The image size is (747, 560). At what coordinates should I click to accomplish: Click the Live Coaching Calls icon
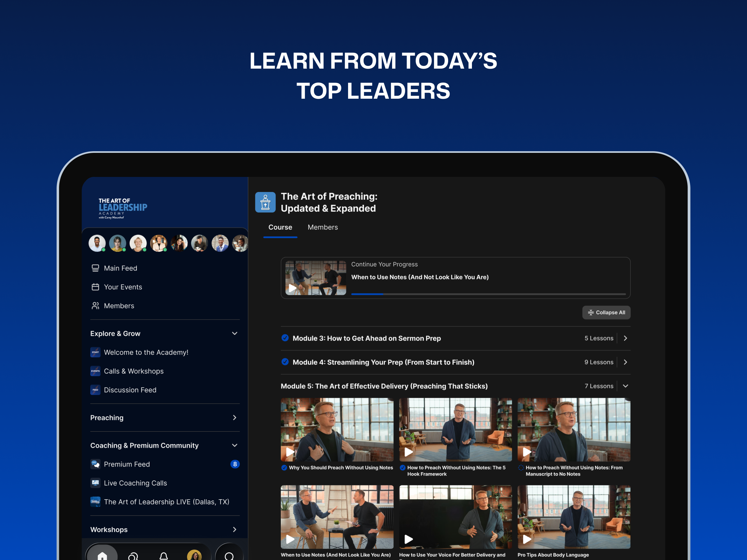pyautogui.click(x=95, y=483)
